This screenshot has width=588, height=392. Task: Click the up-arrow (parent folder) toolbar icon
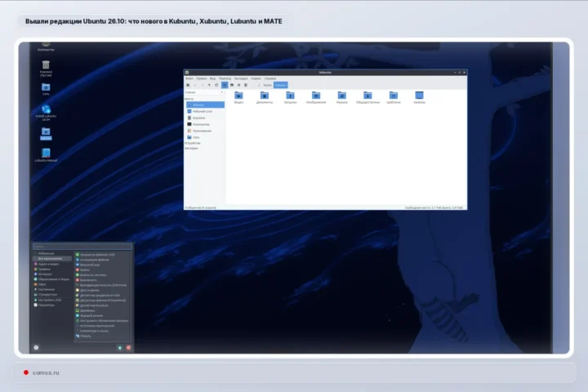tap(209, 85)
